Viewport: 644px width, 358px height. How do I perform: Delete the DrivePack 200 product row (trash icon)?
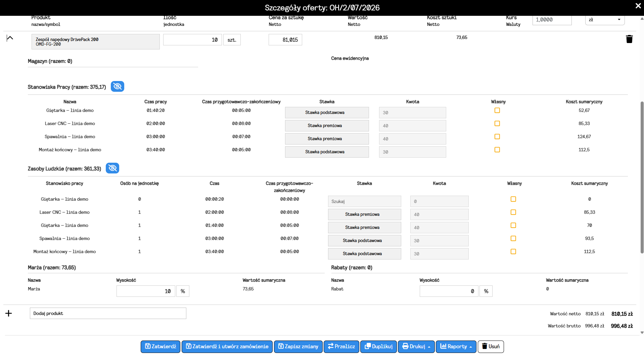pos(629,39)
